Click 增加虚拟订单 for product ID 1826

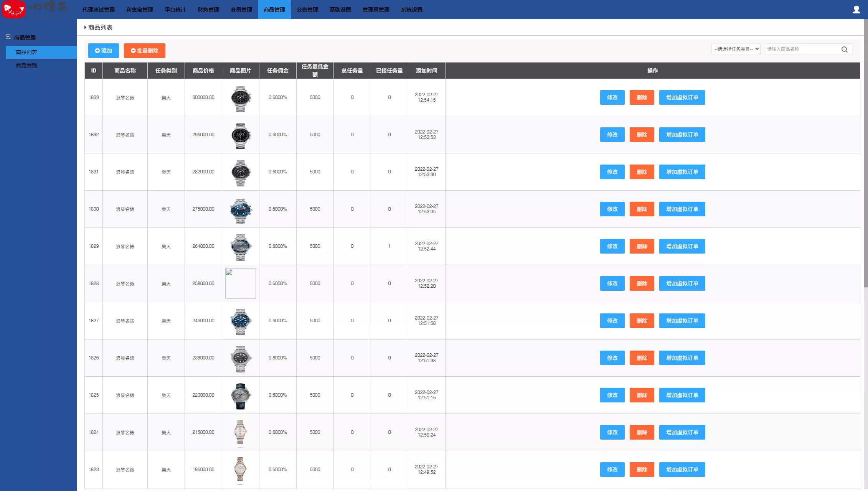coord(682,358)
